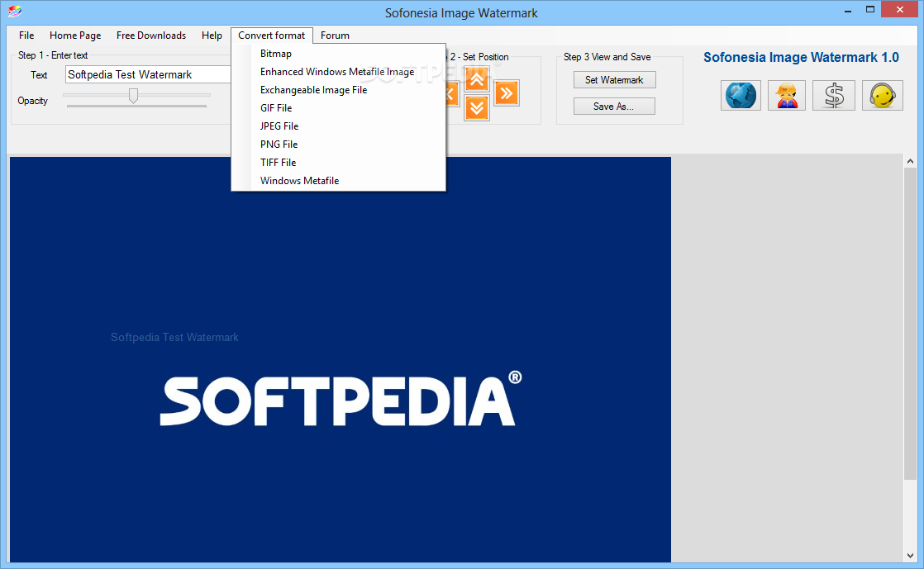Click the vertical scrollbar up arrow

[x=911, y=161]
